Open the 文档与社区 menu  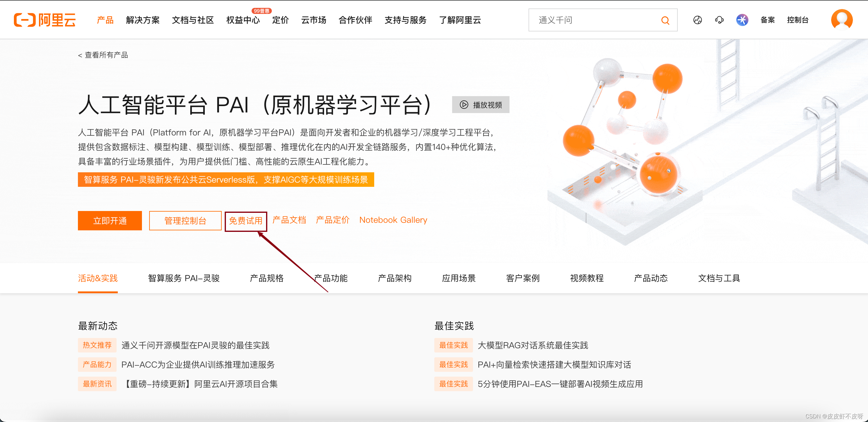pos(193,20)
